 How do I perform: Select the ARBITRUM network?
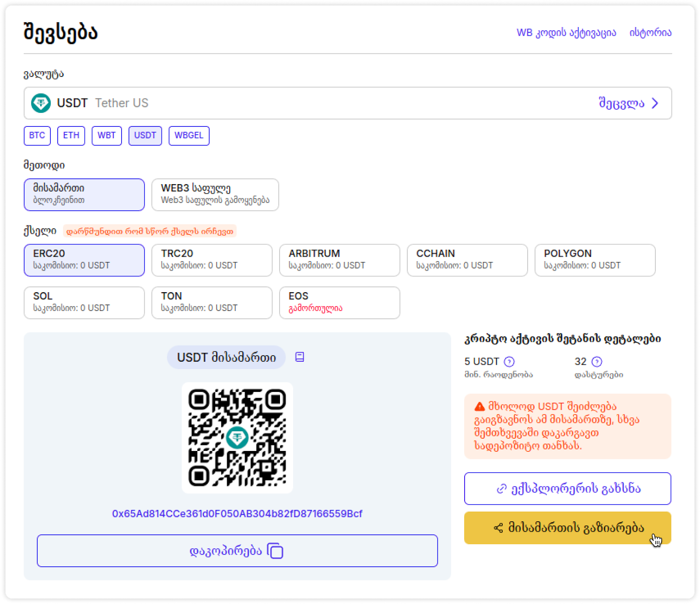pyautogui.click(x=340, y=260)
